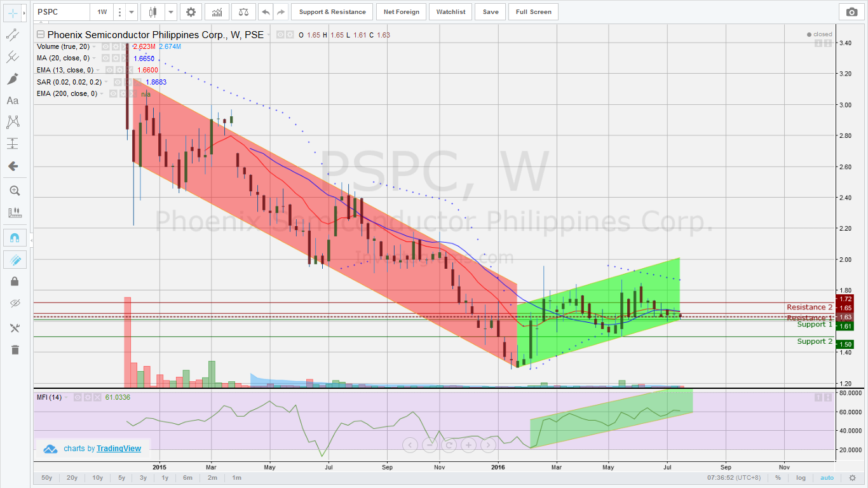
Task: Open the Watchlist panel
Action: (450, 11)
